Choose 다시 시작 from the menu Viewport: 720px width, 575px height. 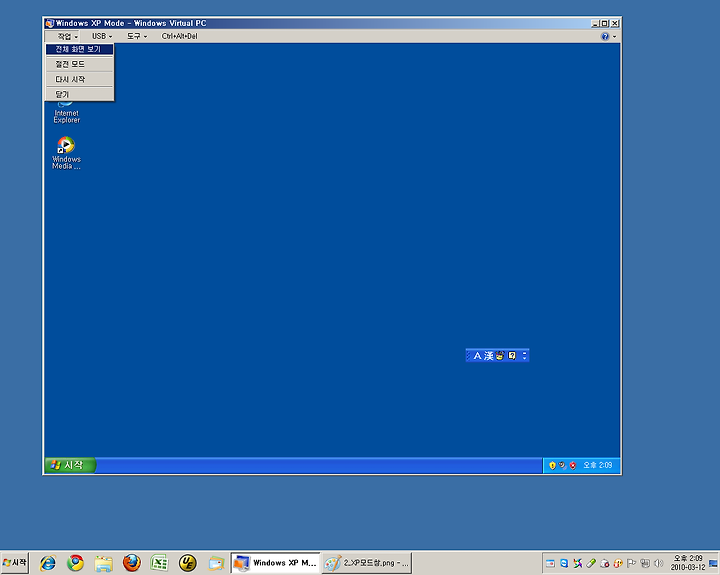[x=79, y=79]
